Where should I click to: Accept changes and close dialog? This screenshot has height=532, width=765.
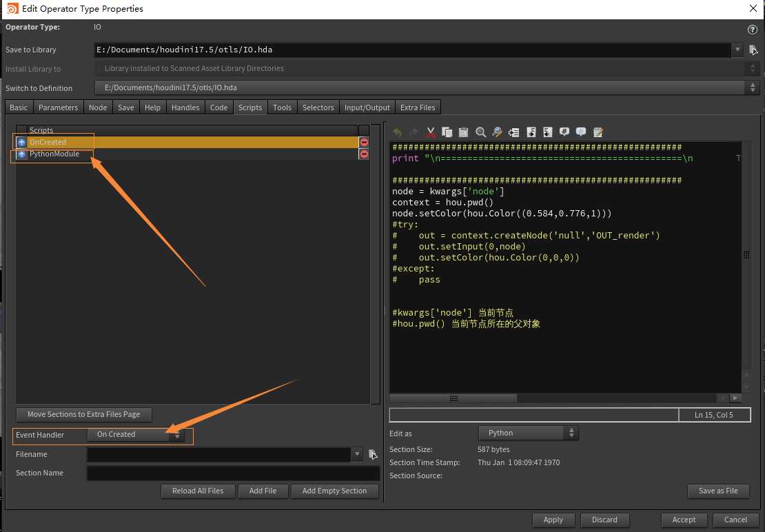[684, 520]
